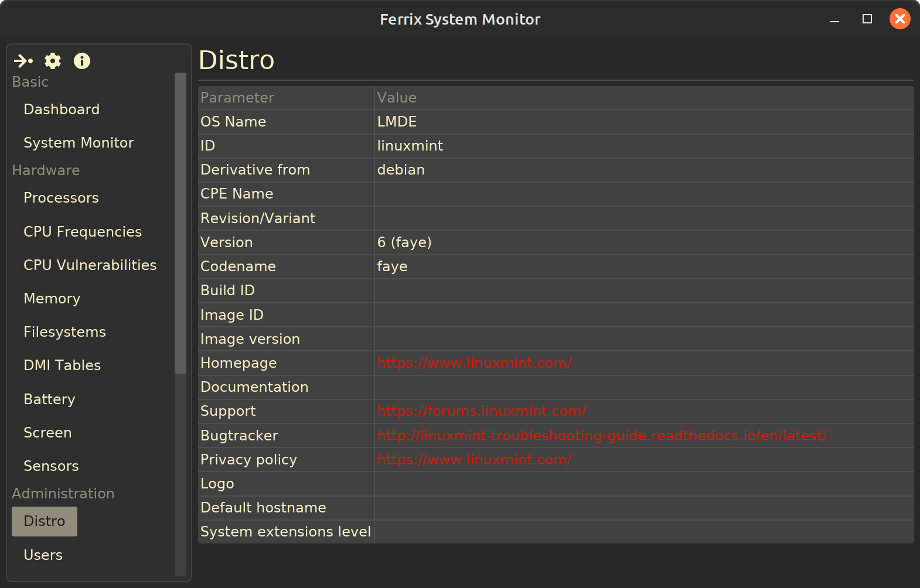View the Memory page
920x588 pixels.
(52, 299)
